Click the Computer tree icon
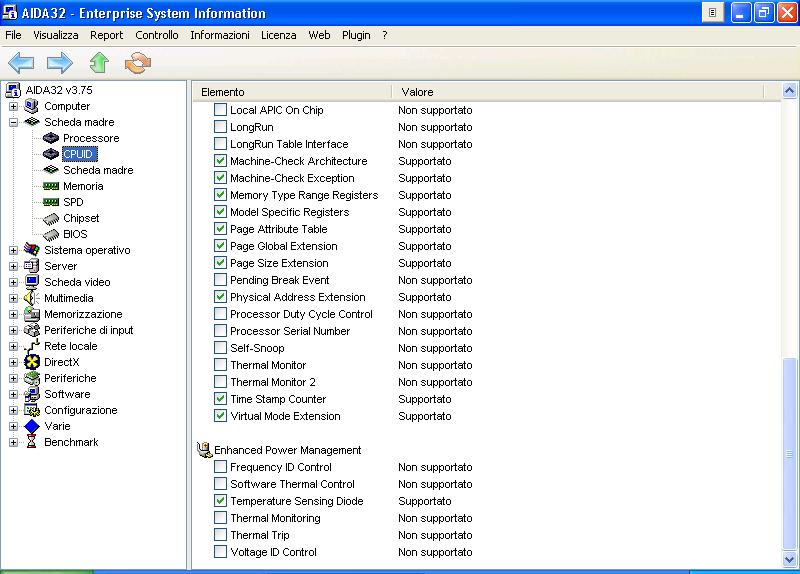This screenshot has height=574, width=800. click(32, 106)
